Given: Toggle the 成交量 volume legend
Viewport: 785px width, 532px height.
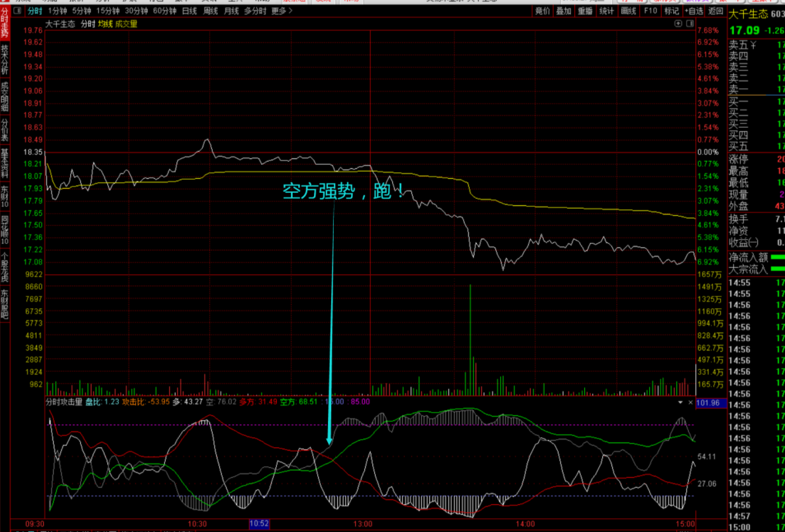Looking at the screenshot, I should point(126,25).
